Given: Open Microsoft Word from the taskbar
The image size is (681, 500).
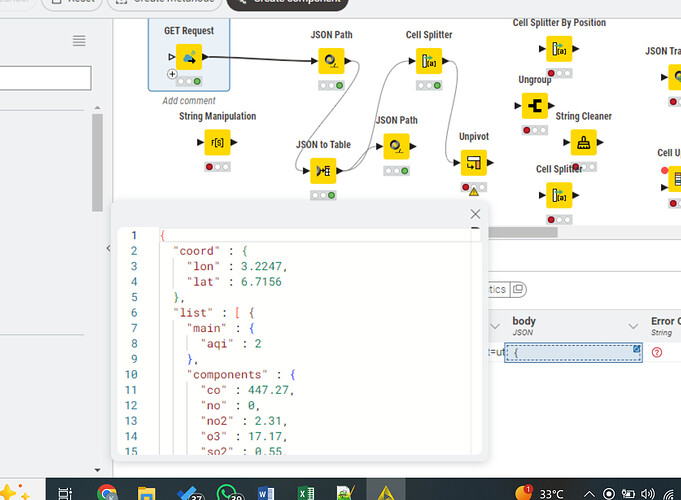Looking at the screenshot, I should click(x=266, y=493).
